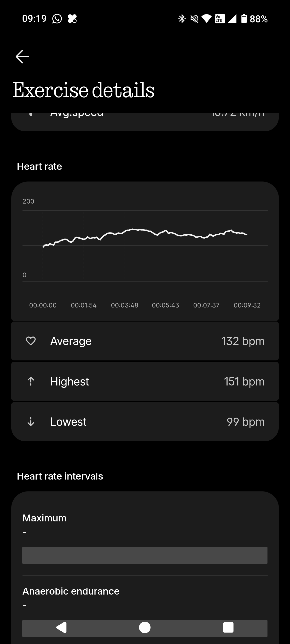Image resolution: width=290 pixels, height=644 pixels.
Task: Tap the 00:03:48 time marker on chart
Action: (125, 305)
